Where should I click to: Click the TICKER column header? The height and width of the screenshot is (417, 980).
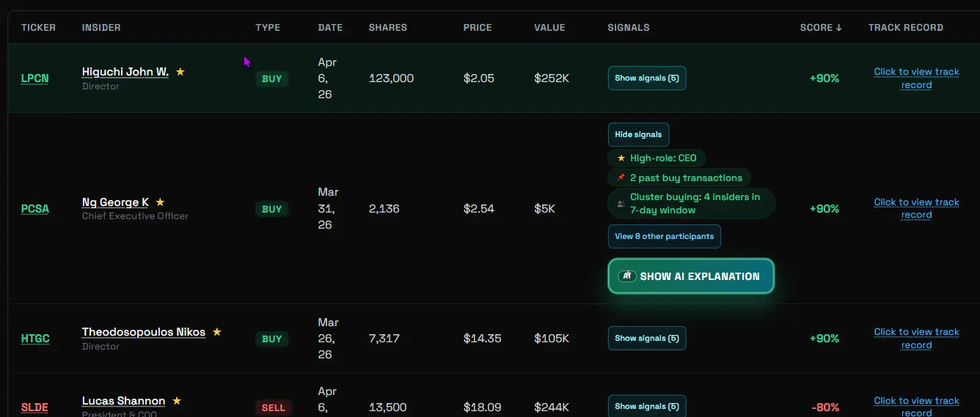(38, 28)
